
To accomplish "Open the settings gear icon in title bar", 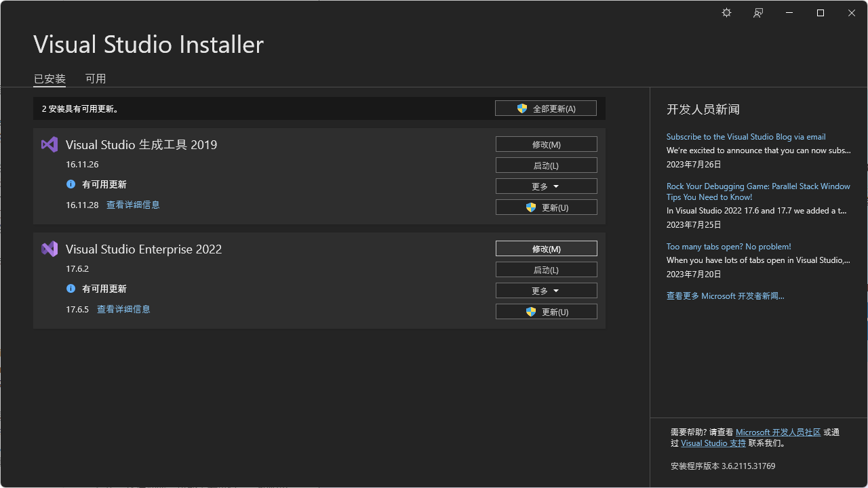I will (x=726, y=13).
